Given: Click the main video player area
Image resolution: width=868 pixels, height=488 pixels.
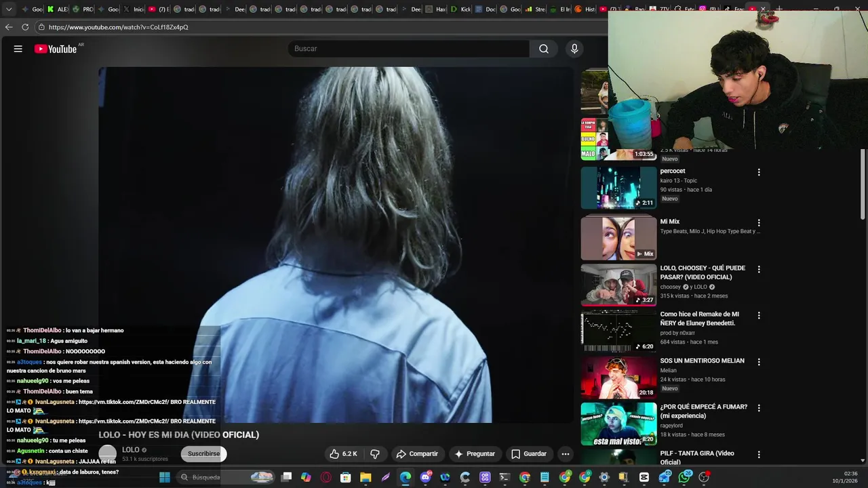Looking at the screenshot, I should click(336, 244).
